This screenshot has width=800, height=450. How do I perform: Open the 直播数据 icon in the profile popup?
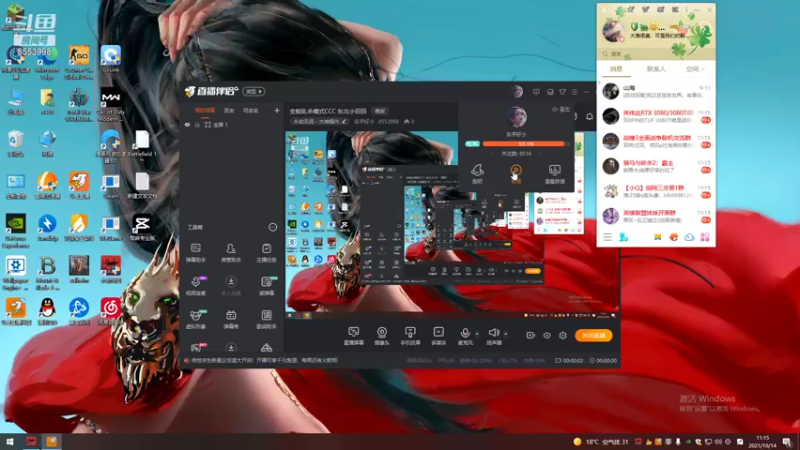[555, 173]
